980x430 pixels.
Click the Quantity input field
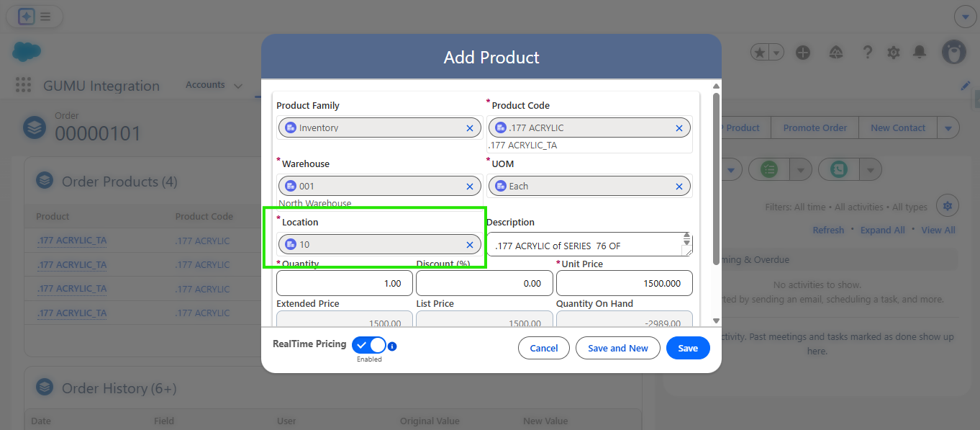pos(345,283)
